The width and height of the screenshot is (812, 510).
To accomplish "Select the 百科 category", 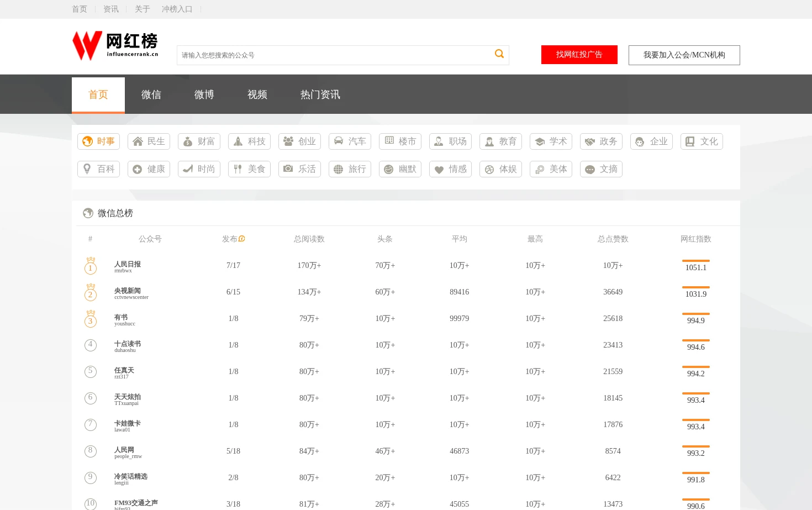I will [x=98, y=169].
